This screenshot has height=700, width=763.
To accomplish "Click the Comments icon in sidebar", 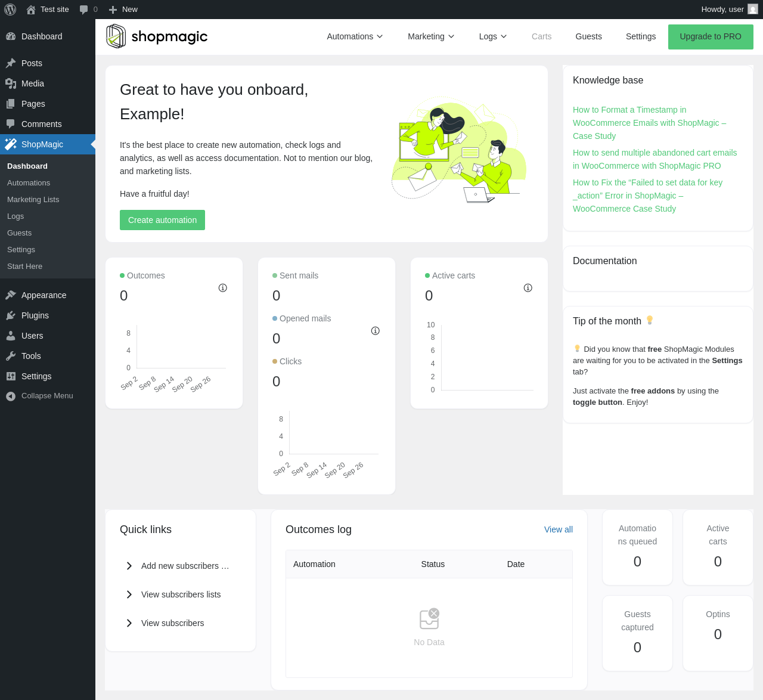I will pyautogui.click(x=11, y=124).
